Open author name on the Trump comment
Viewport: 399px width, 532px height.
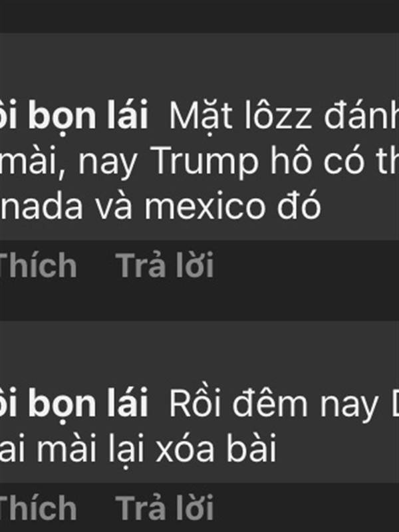(74, 115)
